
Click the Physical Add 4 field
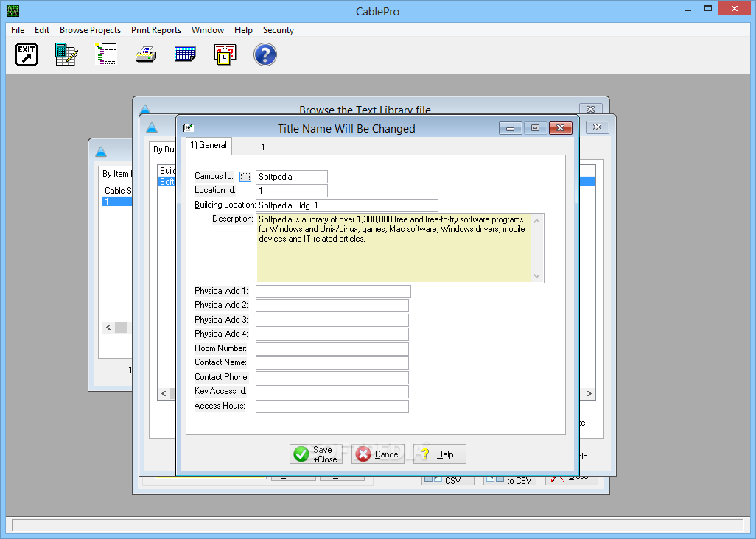pos(332,334)
